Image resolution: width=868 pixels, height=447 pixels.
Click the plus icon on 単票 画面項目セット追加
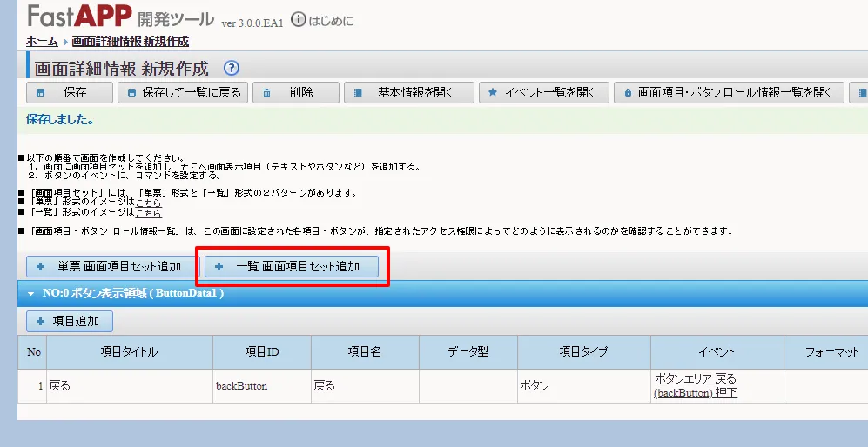(x=40, y=267)
